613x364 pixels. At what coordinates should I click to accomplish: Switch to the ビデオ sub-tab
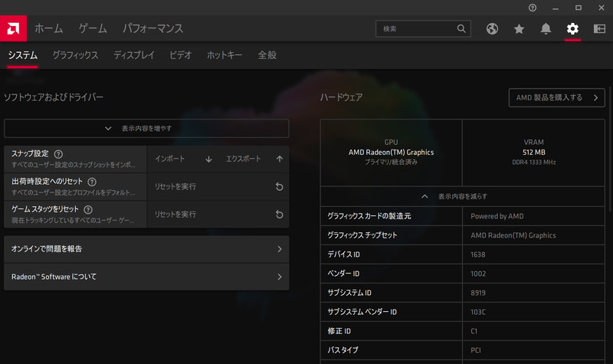(181, 55)
